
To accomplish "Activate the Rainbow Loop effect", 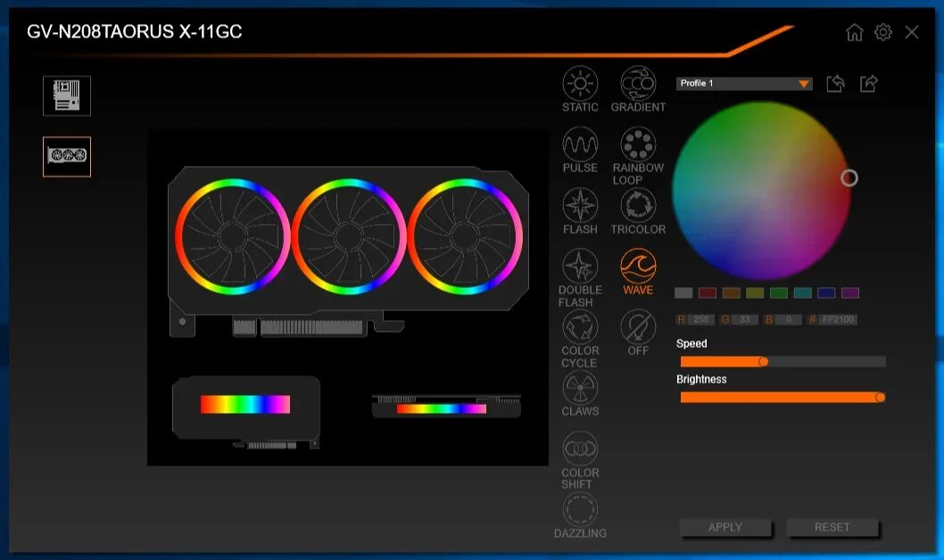I will [638, 144].
